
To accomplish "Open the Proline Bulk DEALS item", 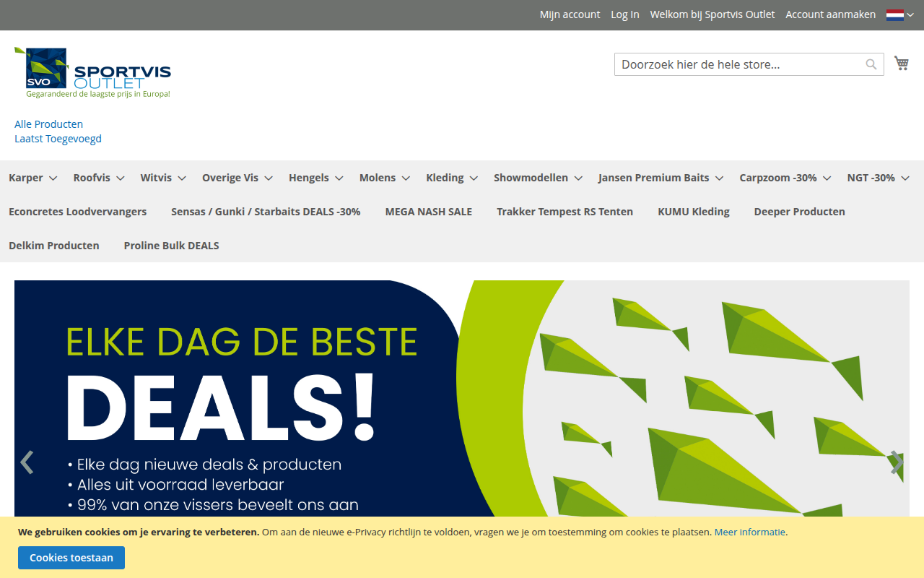I will (172, 246).
